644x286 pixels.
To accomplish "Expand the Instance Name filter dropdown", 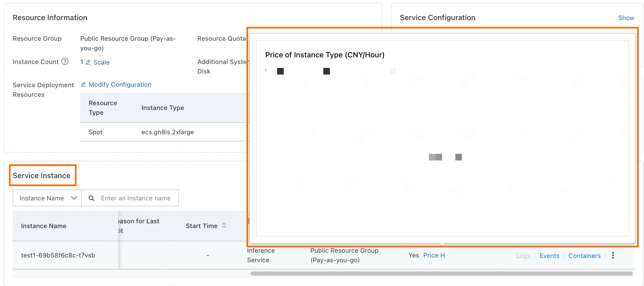I will tap(47, 198).
